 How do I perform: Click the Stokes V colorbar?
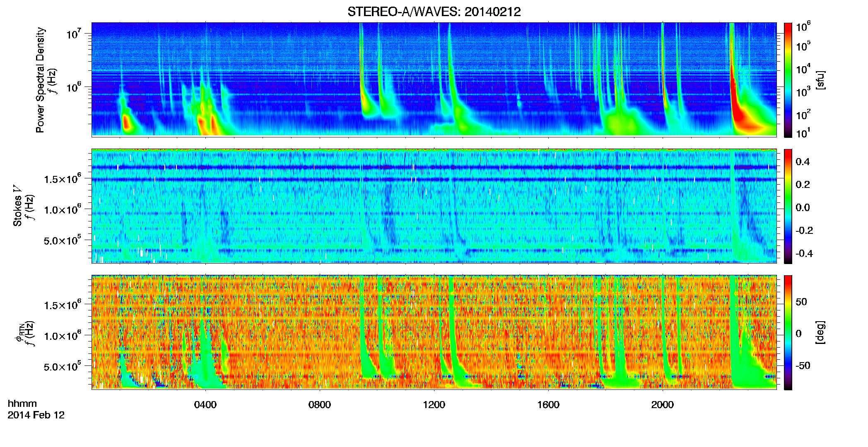click(788, 206)
